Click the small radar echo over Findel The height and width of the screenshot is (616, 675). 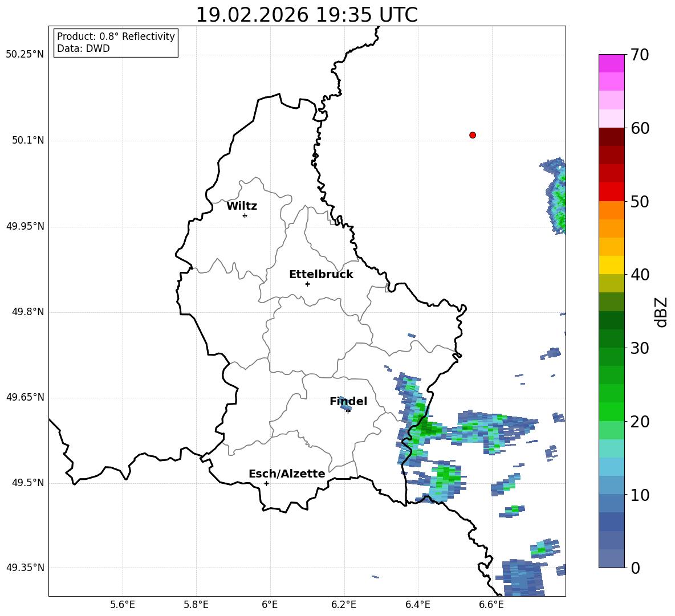(x=345, y=403)
